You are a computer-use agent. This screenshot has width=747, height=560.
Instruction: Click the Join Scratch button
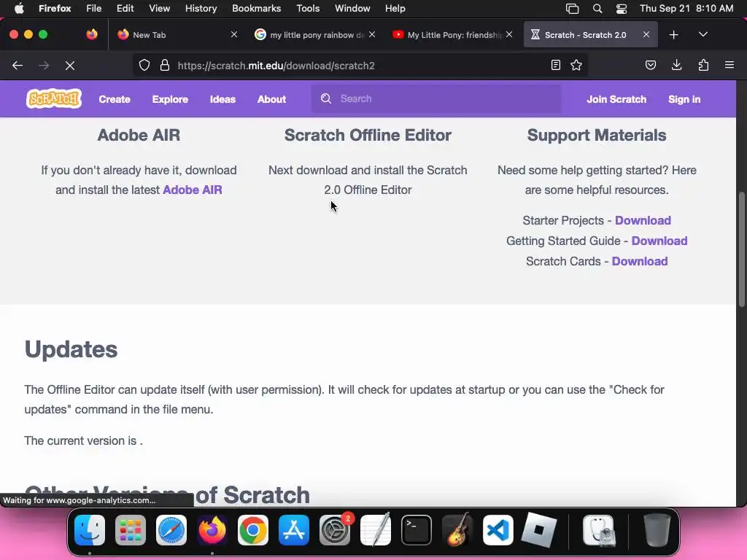click(616, 99)
